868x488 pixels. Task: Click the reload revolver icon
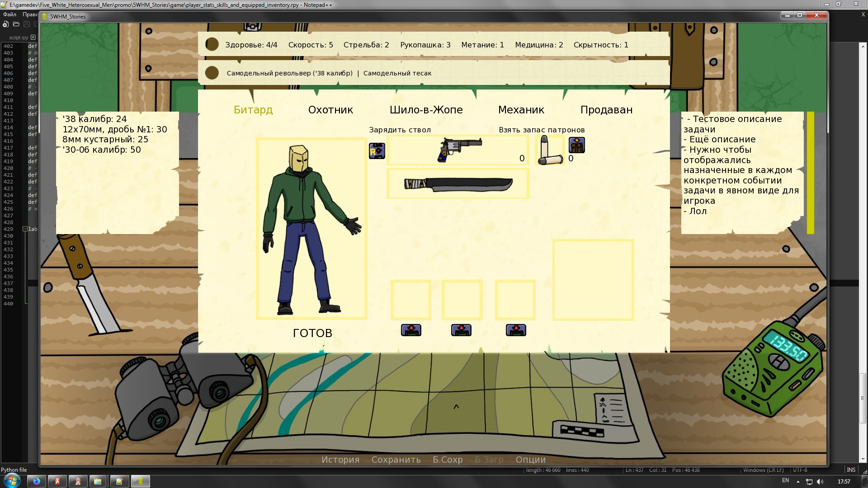tap(377, 151)
